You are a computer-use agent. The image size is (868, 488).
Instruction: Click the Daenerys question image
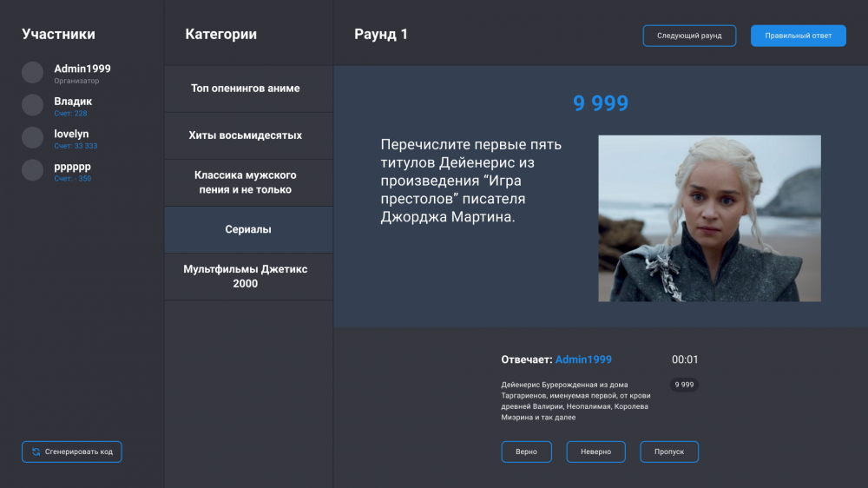tap(710, 218)
